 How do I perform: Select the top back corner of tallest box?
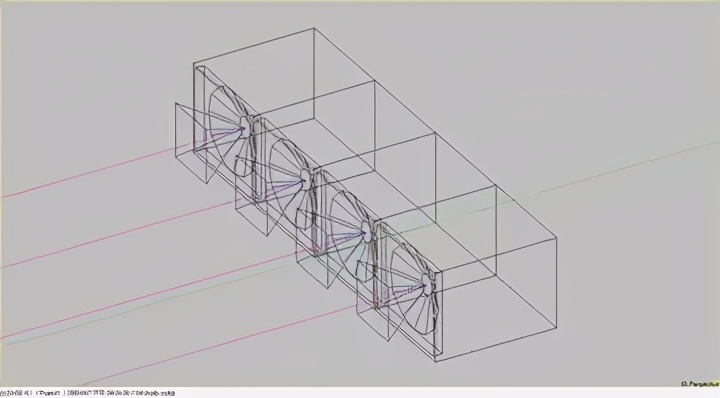[314, 28]
